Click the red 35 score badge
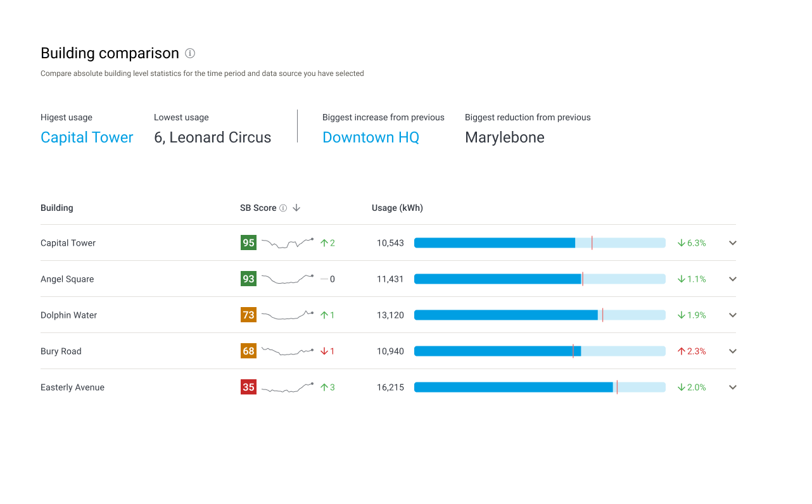 tap(248, 387)
